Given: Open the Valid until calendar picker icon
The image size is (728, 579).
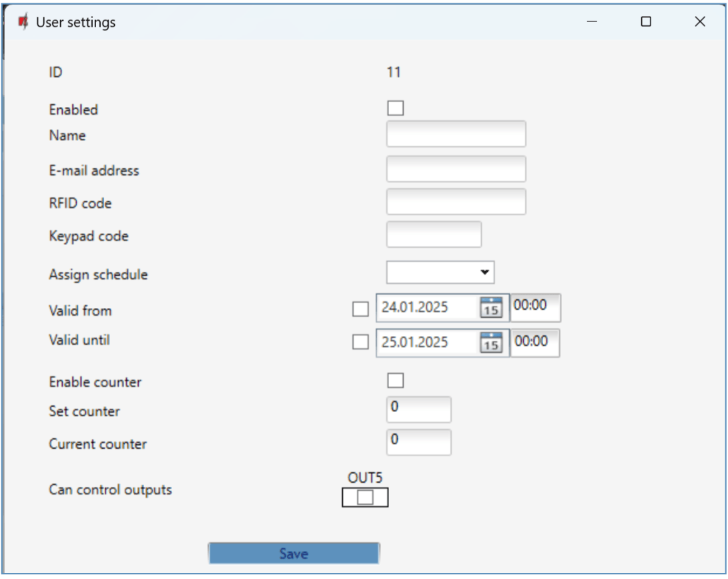Looking at the screenshot, I should click(490, 342).
